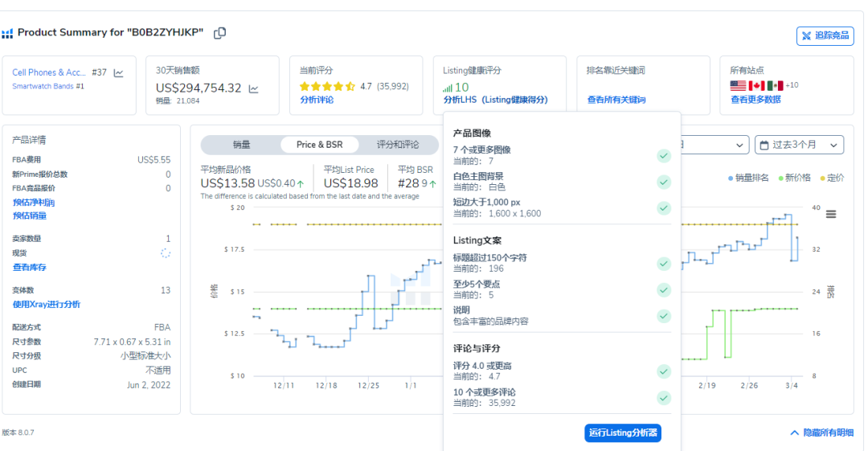Click the 变体数 value 13
This screenshot has height=451, width=868.
[x=166, y=290]
